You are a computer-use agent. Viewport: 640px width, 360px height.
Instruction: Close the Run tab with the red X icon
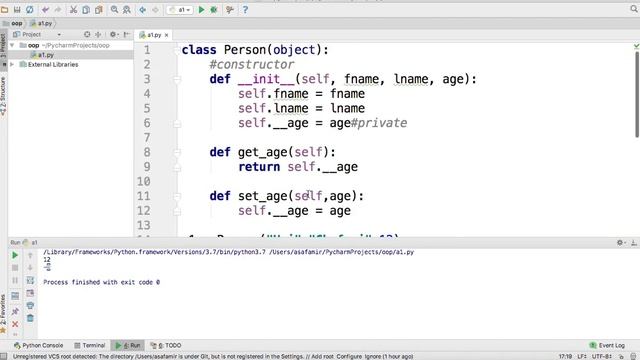click(x=15, y=324)
